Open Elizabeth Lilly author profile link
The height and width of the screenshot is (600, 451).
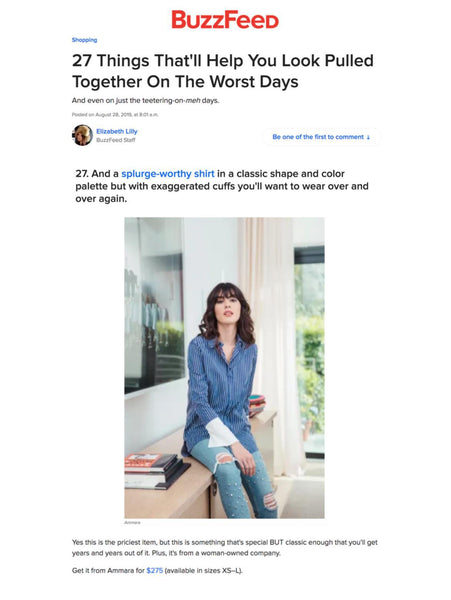click(117, 131)
